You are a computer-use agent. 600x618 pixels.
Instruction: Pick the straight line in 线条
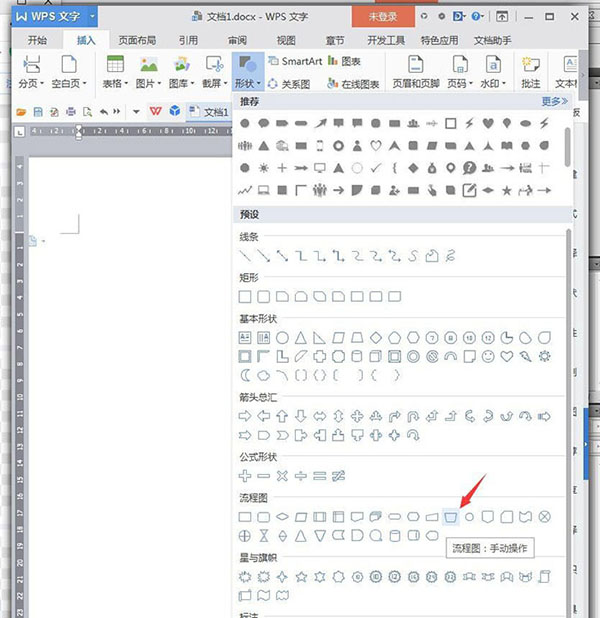pos(245,256)
